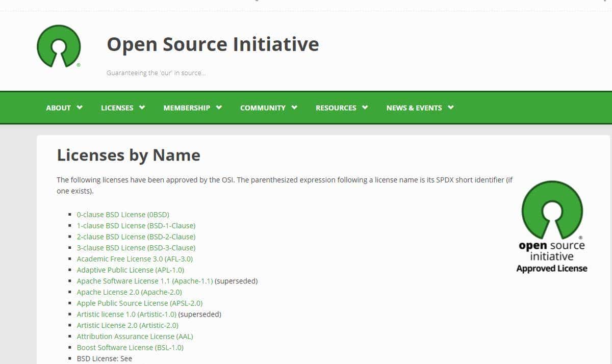Click the Open Source Initiative site title
This screenshot has width=612, height=364.
pyautogui.click(x=213, y=44)
